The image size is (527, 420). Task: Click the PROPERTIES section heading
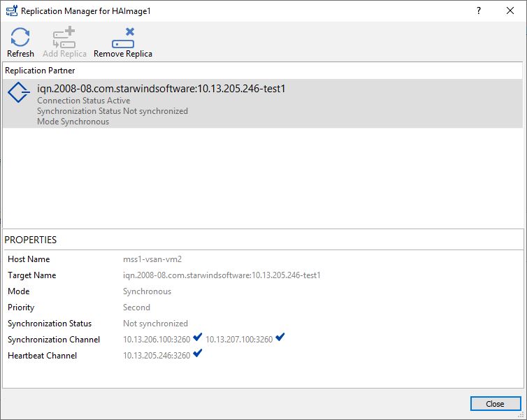click(31, 240)
